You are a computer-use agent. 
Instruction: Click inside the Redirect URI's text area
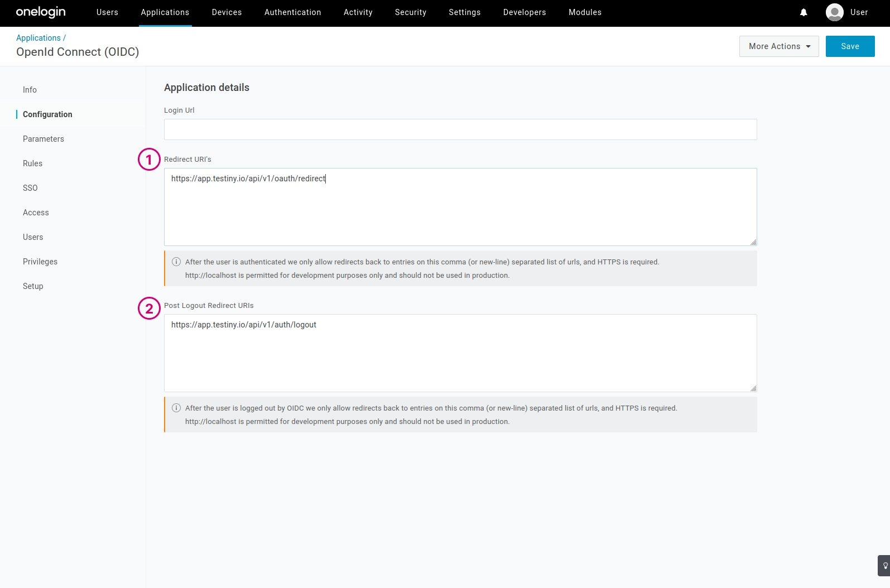460,207
